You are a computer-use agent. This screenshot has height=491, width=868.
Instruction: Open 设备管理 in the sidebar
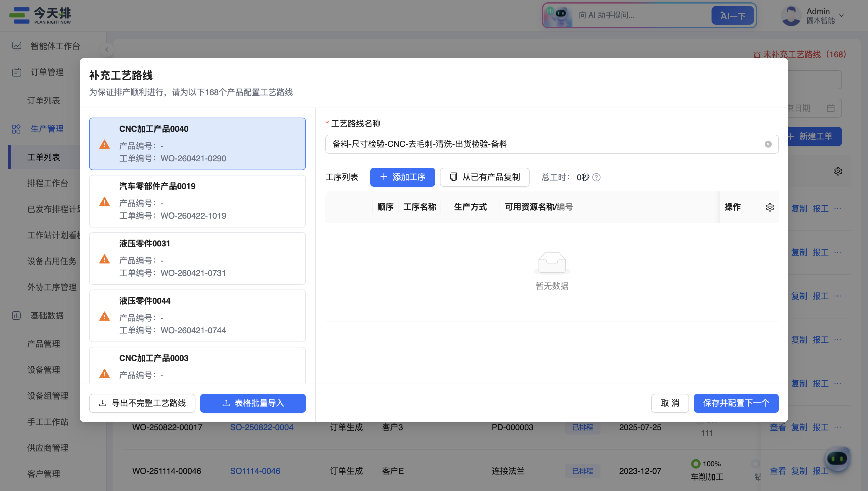click(x=43, y=369)
